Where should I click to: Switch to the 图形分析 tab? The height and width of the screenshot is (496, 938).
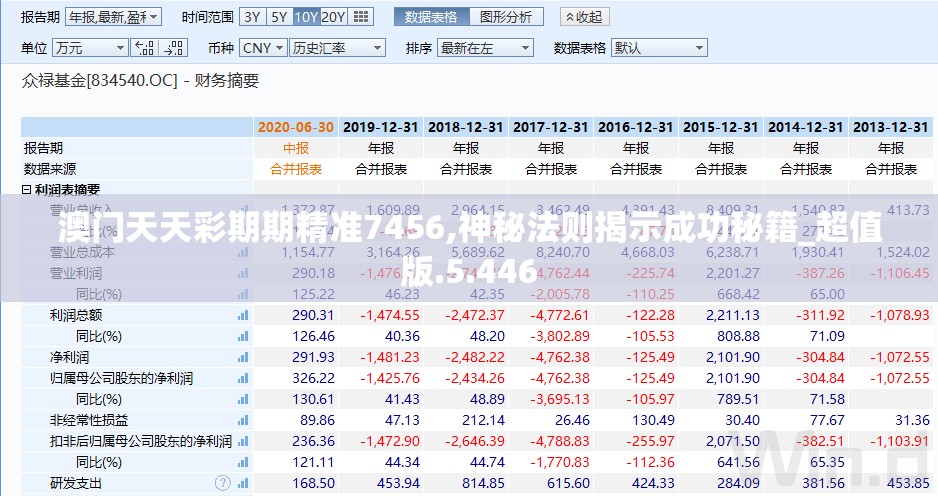[506, 17]
